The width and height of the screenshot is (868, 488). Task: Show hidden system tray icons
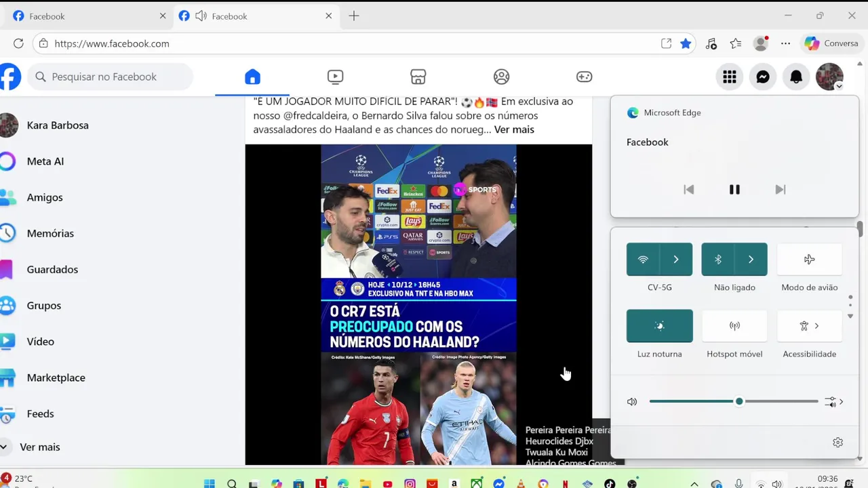tap(694, 484)
